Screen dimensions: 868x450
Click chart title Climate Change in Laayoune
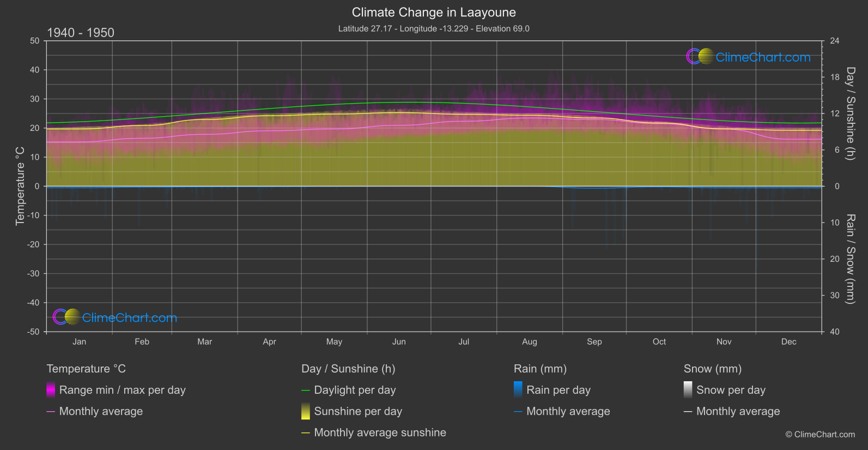(x=434, y=12)
